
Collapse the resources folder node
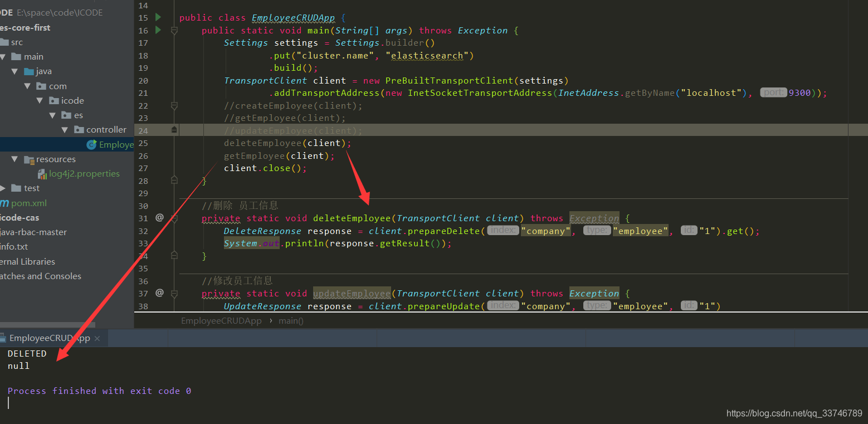coord(15,159)
